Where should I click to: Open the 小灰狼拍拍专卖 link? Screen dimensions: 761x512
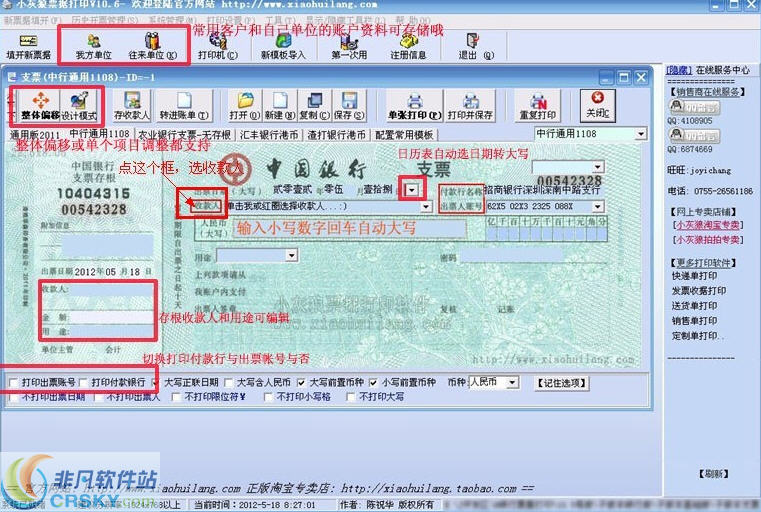pos(708,240)
